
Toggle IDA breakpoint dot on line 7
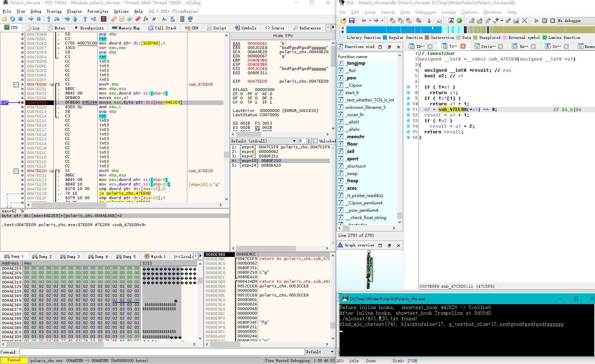pyautogui.click(x=408, y=87)
